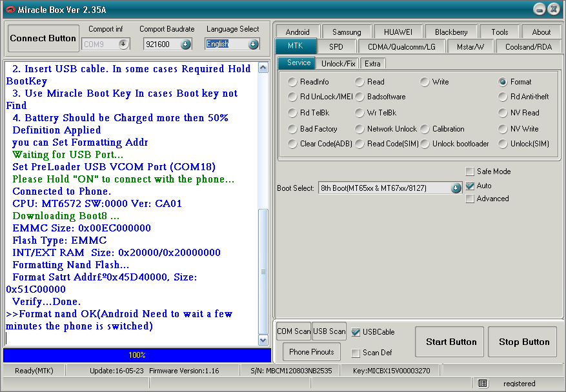Choose NV Read radio option

pos(503,113)
